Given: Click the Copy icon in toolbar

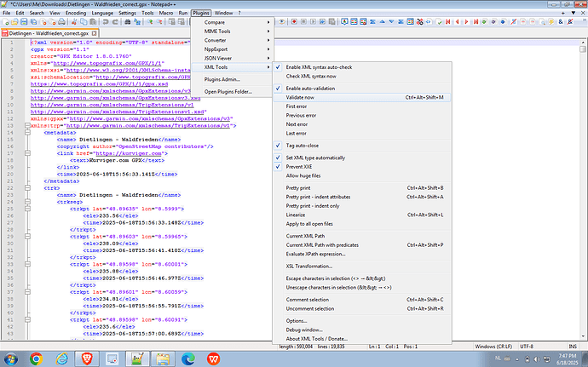Looking at the screenshot, I should tap(84, 22).
